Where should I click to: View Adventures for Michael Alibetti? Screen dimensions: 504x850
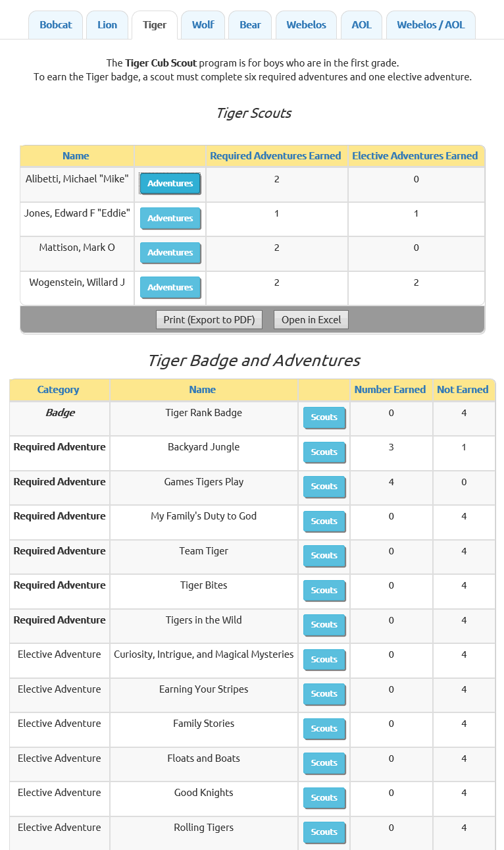pyautogui.click(x=170, y=184)
